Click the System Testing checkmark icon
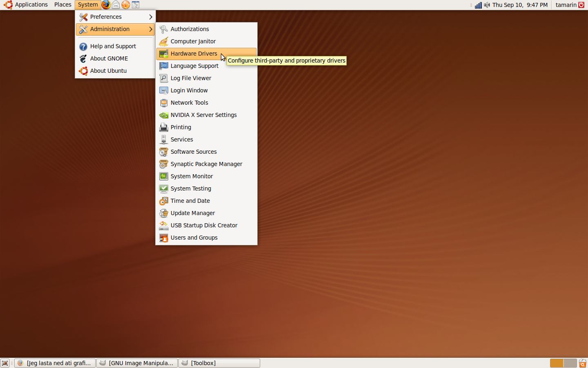 [x=163, y=188]
